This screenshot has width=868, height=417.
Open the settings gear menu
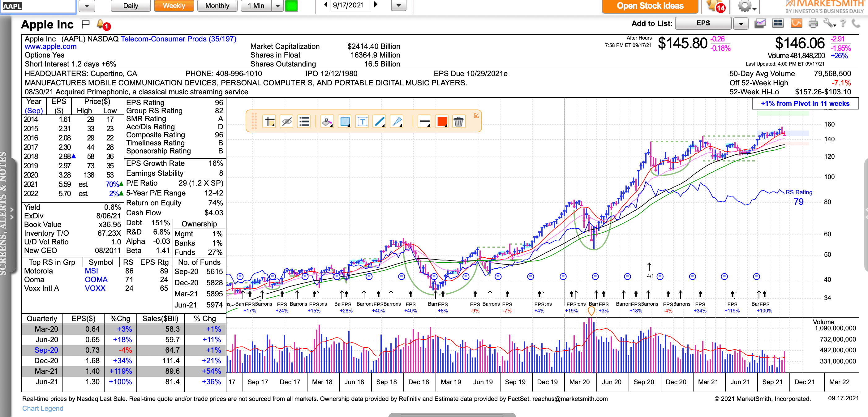coord(746,6)
